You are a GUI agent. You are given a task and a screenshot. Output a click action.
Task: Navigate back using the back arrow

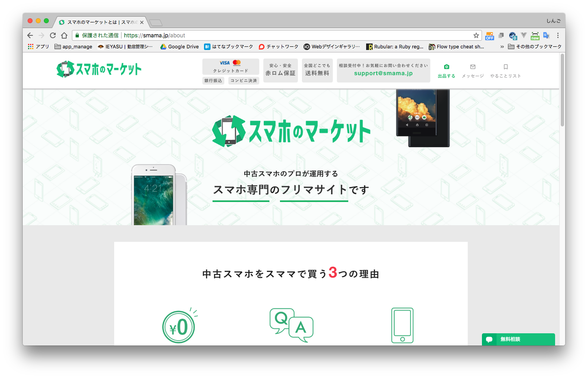pos(30,35)
